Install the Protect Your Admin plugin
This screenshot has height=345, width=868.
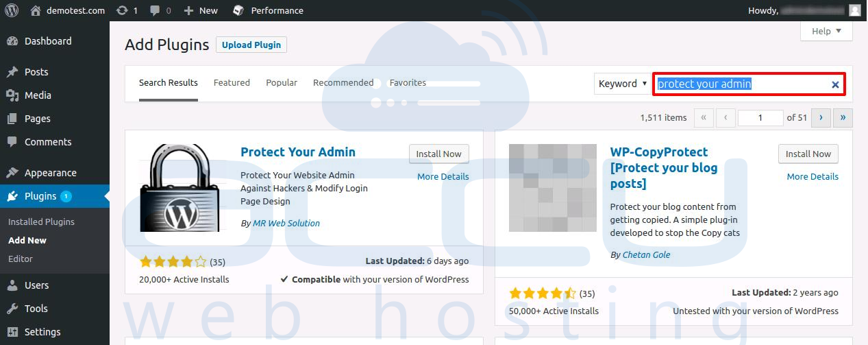pos(439,154)
